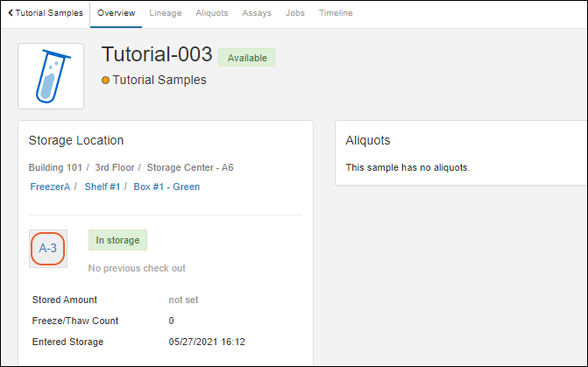Switch to the Lineage tab
588x367 pixels.
click(166, 14)
